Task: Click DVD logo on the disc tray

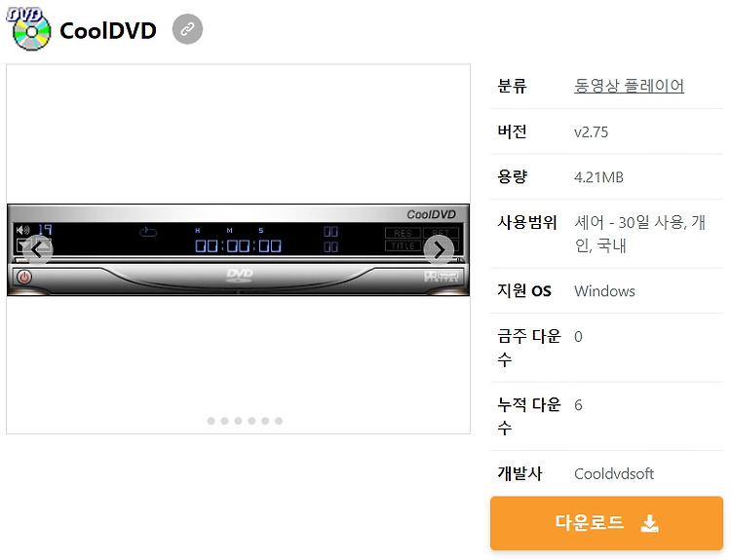Action: coord(239,275)
